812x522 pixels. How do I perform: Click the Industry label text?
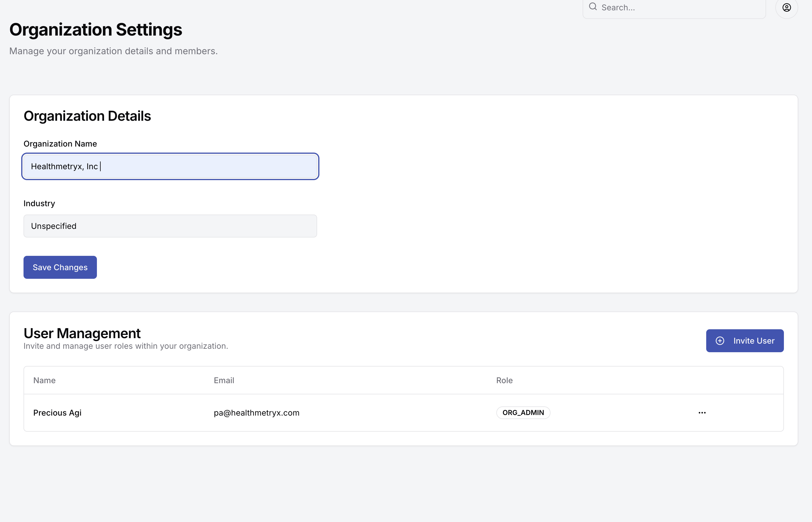39,203
